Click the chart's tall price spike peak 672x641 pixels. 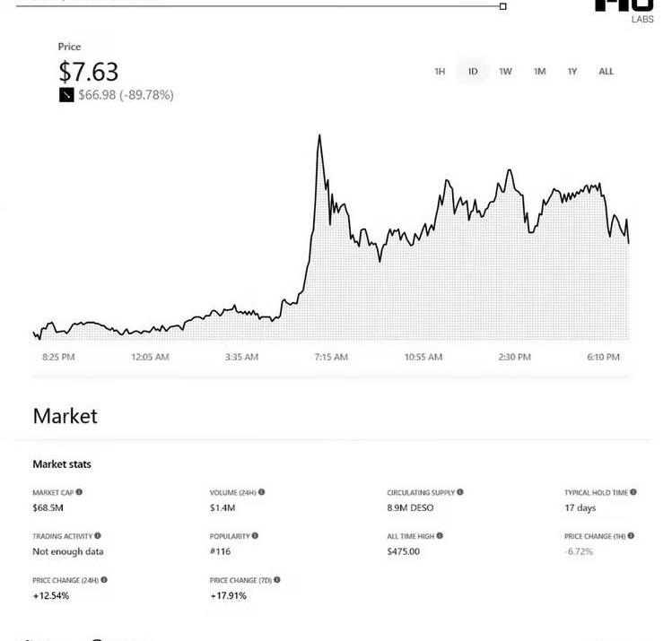[x=319, y=136]
